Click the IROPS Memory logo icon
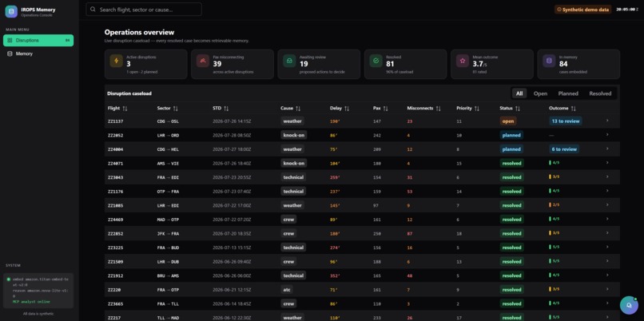Screen dimensions: 644x321 [x=11, y=11]
